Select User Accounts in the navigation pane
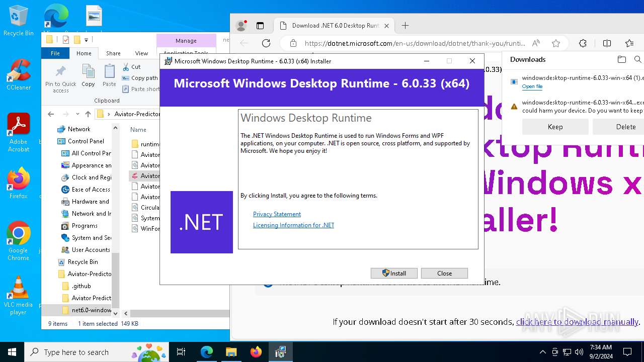This screenshot has width=644, height=362. click(86, 250)
